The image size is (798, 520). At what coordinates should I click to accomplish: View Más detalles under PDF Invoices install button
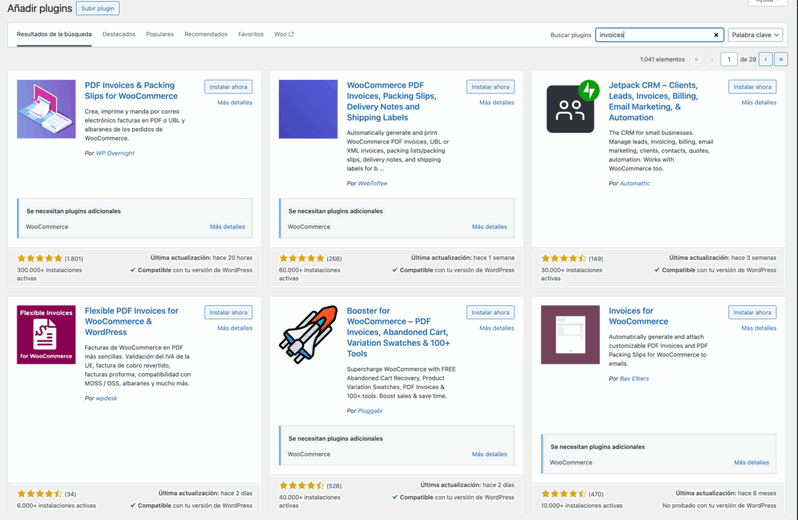[235, 102]
